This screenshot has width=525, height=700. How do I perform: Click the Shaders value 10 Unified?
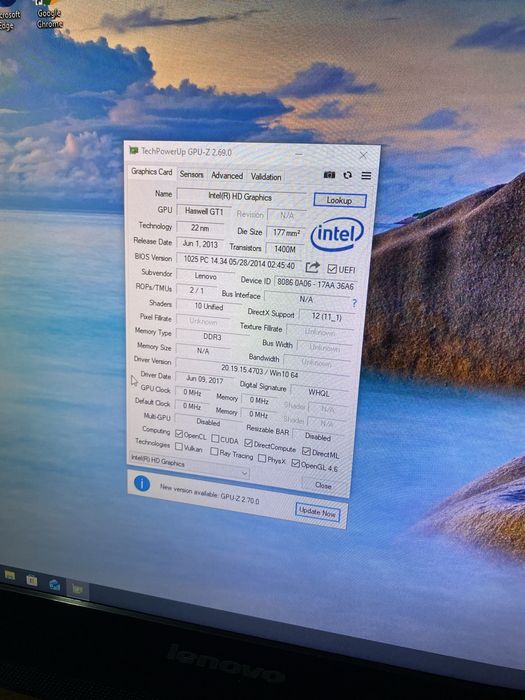click(x=209, y=306)
